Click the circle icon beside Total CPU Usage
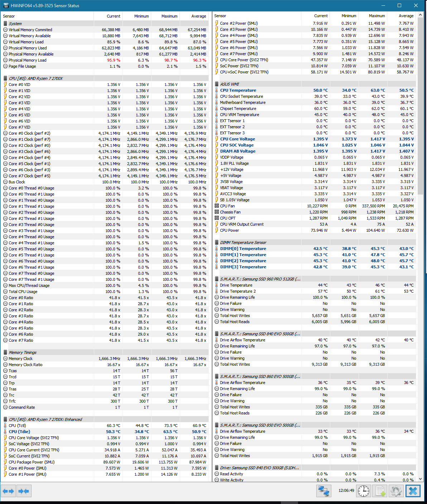The width and height of the screenshot is (427, 504). (x=5, y=292)
